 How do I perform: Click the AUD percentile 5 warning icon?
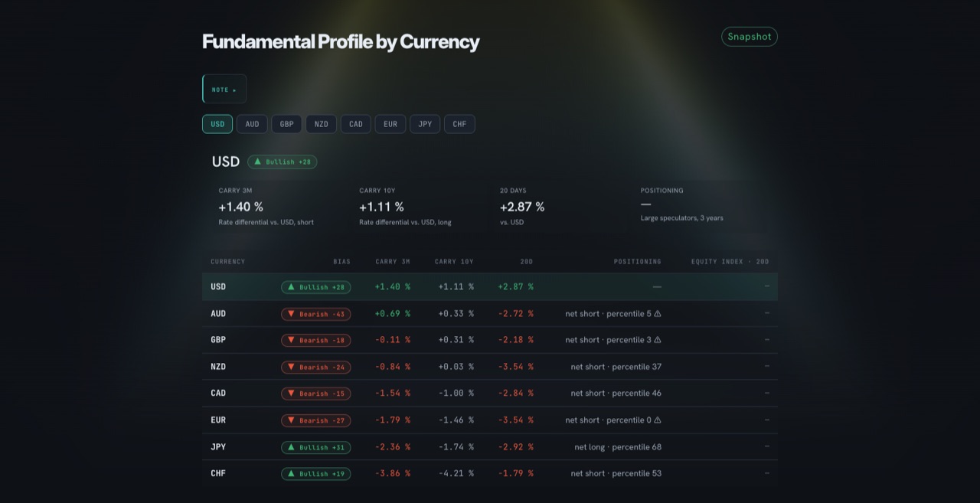tap(657, 313)
